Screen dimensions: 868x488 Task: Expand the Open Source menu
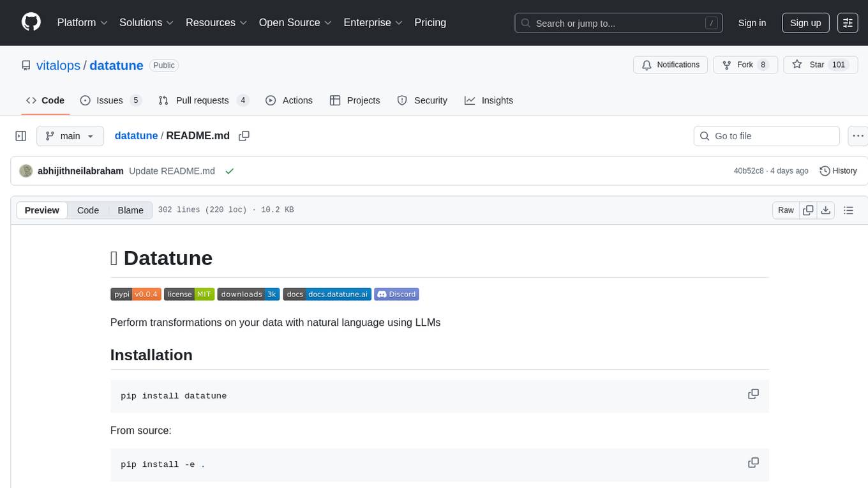296,22
